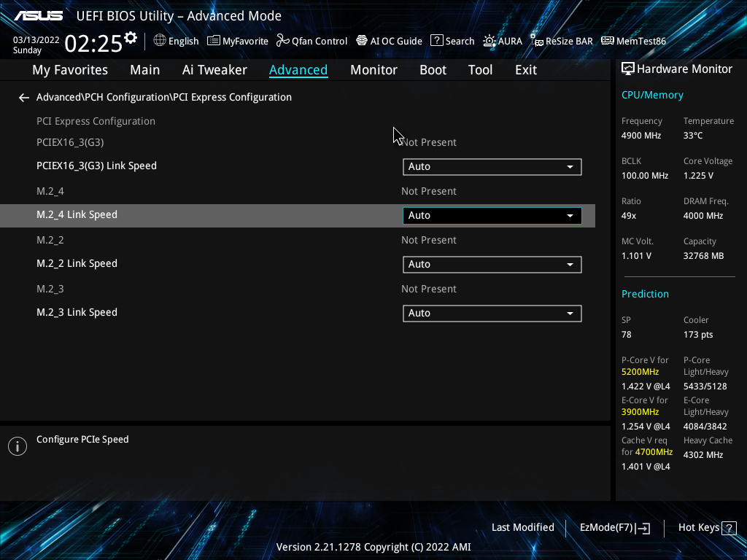
Task: Click the 33°C temperature value
Action: (x=693, y=136)
